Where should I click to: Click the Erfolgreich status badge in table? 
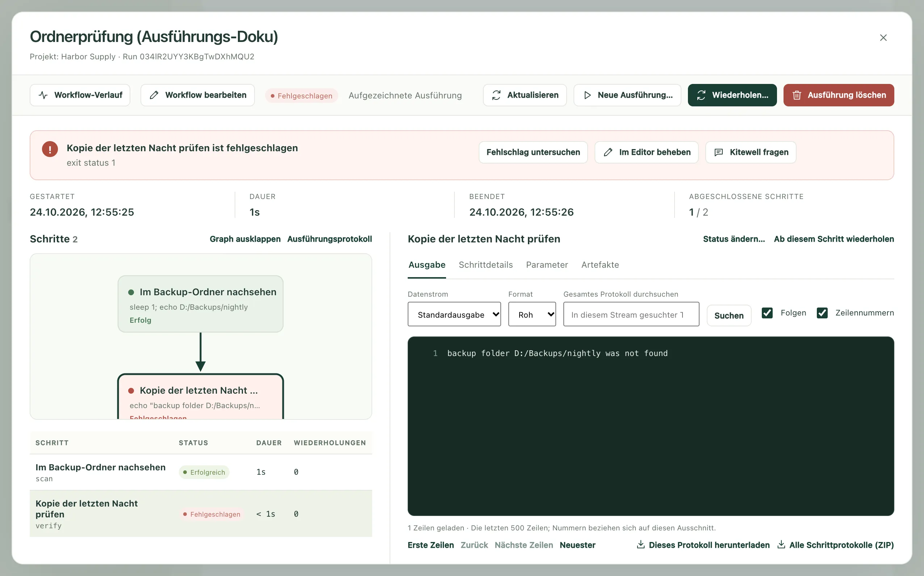point(204,473)
